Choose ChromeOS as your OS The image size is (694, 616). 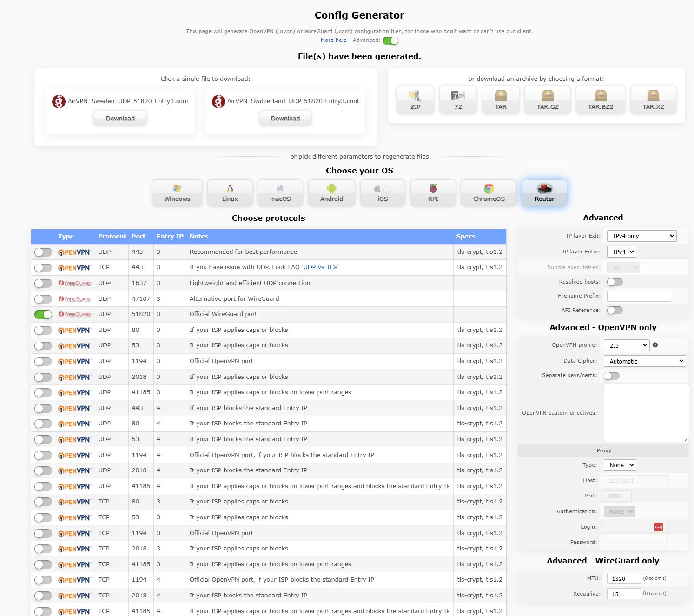[489, 193]
